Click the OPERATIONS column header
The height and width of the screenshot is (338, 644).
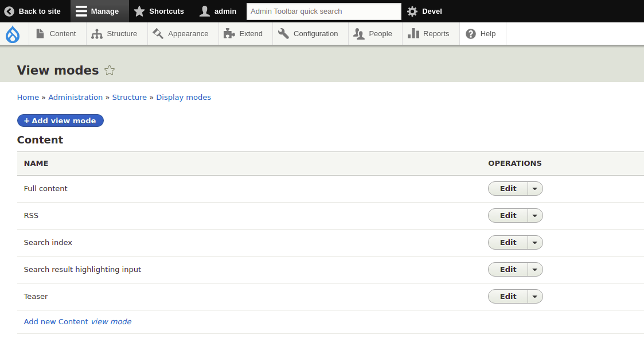click(515, 163)
